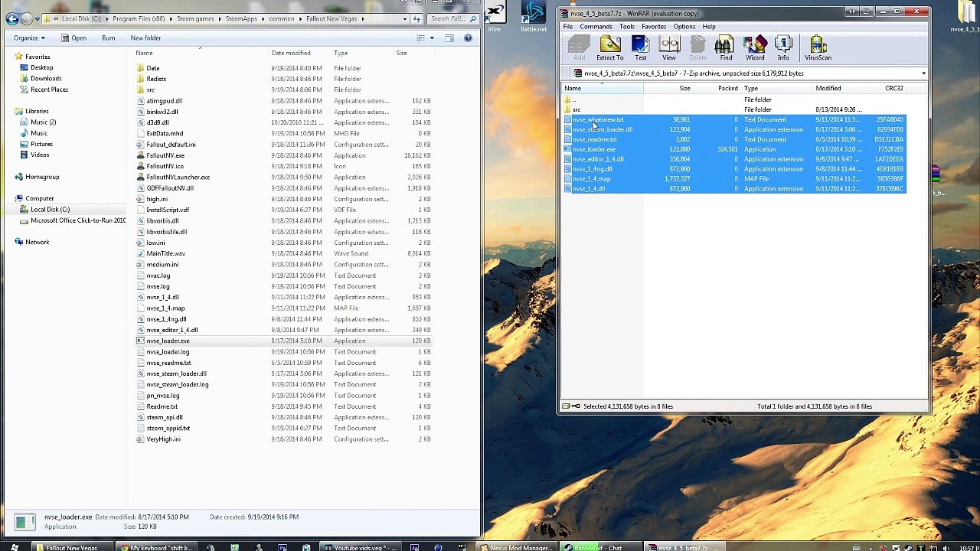Screen dimensions: 980x551
Task: Click the View icon in WinRAR toolbar
Action: pos(669,47)
